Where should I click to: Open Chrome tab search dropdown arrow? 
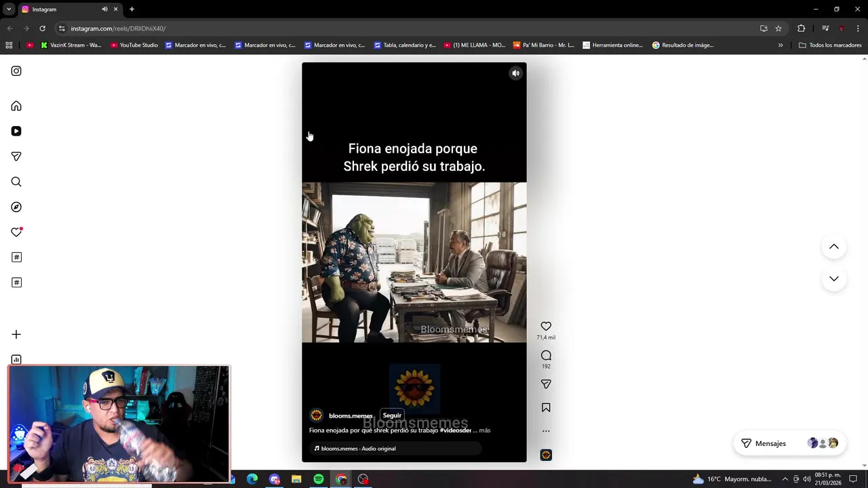tap(9, 9)
